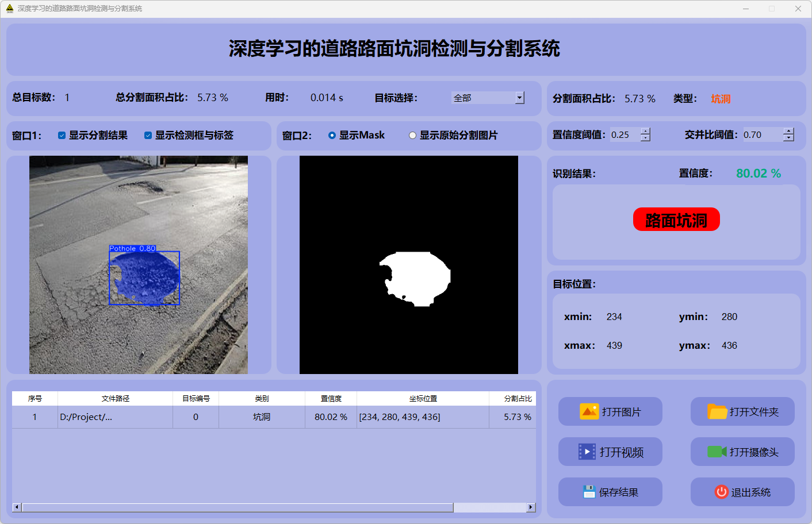Image resolution: width=812 pixels, height=524 pixels.
Task: Click the red power icon for 退出系统
Action: click(721, 492)
